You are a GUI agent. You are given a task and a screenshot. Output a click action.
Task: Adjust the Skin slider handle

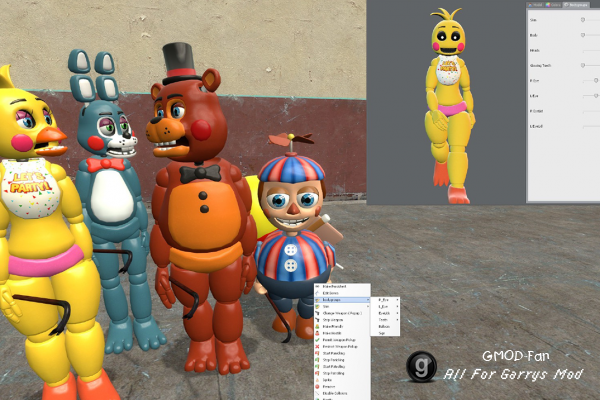tap(583, 20)
